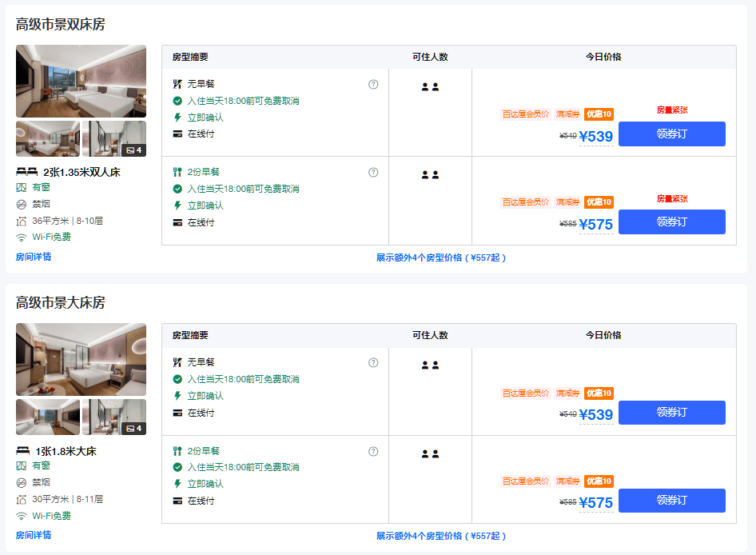Screen dimensions: 756x555
Task: Click 领券订 for twin room at ¥539
Action: coord(671,134)
